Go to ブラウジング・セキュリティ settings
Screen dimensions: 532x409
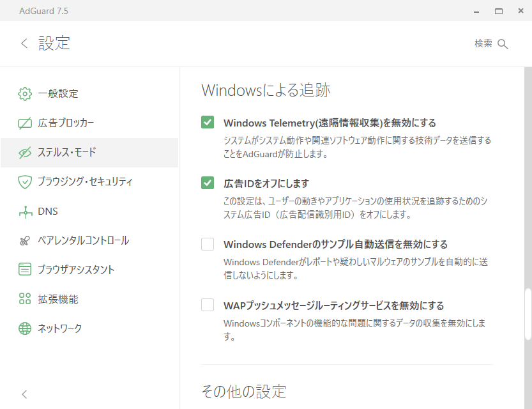pos(89,182)
